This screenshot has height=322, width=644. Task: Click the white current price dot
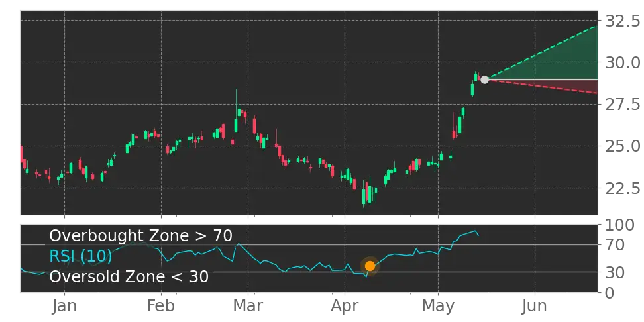pyautogui.click(x=484, y=80)
